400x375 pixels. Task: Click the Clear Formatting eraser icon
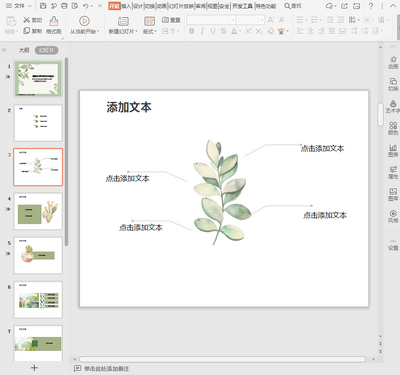pyautogui.click(x=271, y=31)
